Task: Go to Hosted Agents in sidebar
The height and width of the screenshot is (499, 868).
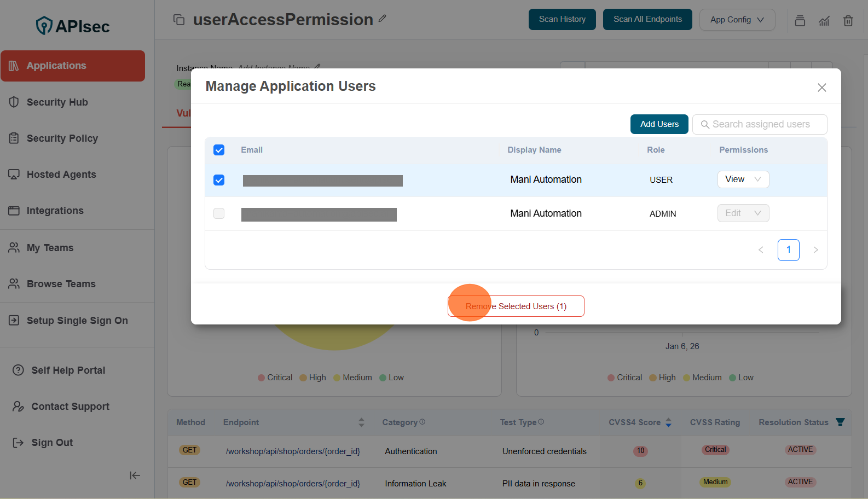Action: [61, 175]
